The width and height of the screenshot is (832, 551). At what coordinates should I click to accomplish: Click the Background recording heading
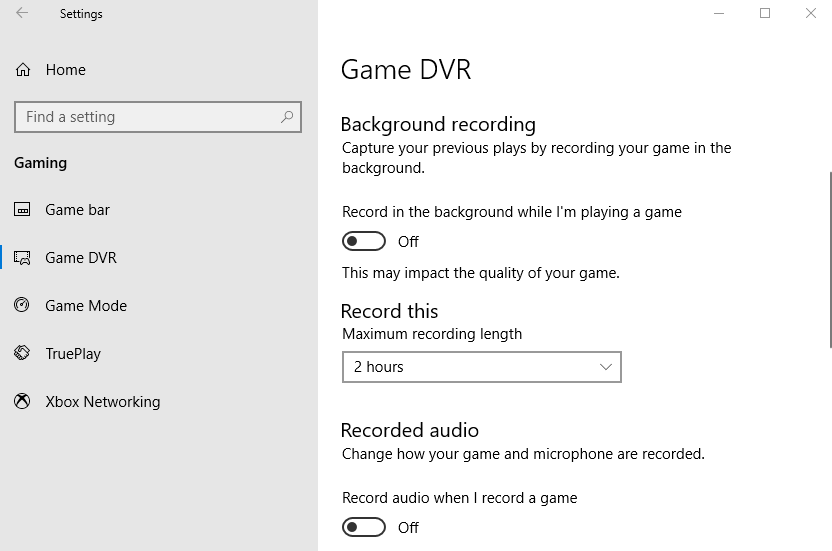438,124
